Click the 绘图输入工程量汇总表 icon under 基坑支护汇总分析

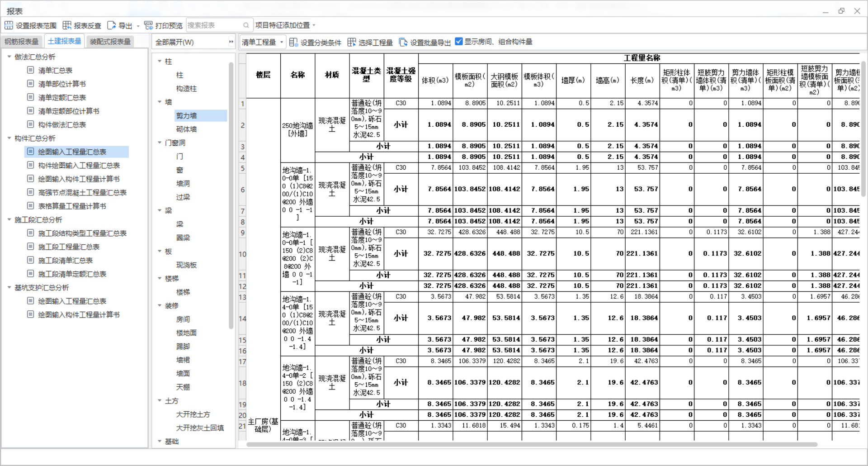(x=31, y=301)
